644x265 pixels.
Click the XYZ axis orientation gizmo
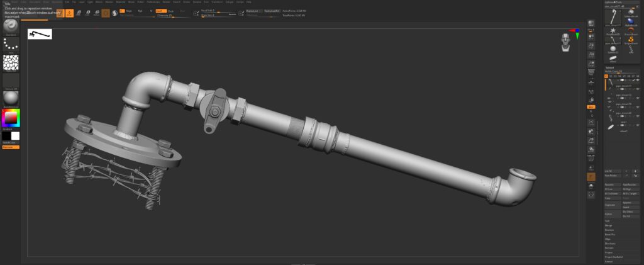click(x=575, y=33)
